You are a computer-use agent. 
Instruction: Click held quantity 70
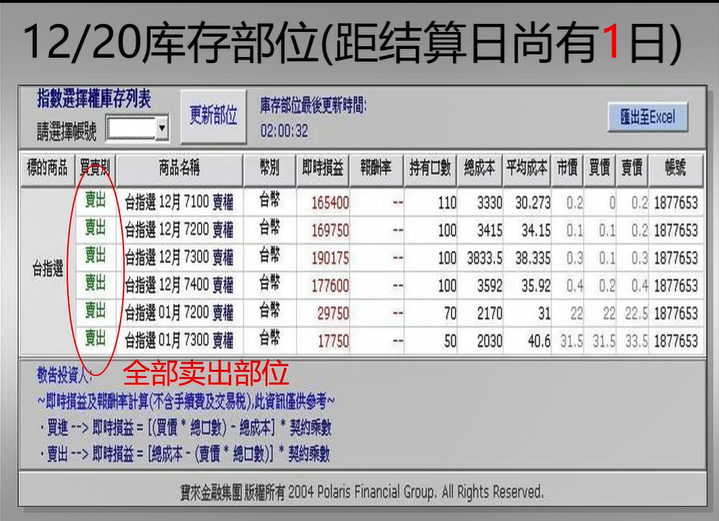tap(450, 314)
